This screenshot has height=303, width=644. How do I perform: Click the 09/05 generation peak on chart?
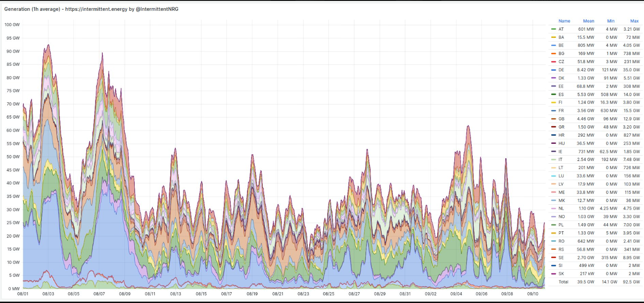(468, 126)
